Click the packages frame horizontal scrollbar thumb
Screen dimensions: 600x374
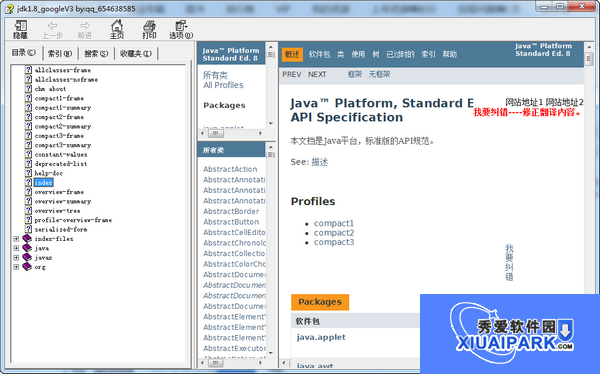[x=216, y=133]
